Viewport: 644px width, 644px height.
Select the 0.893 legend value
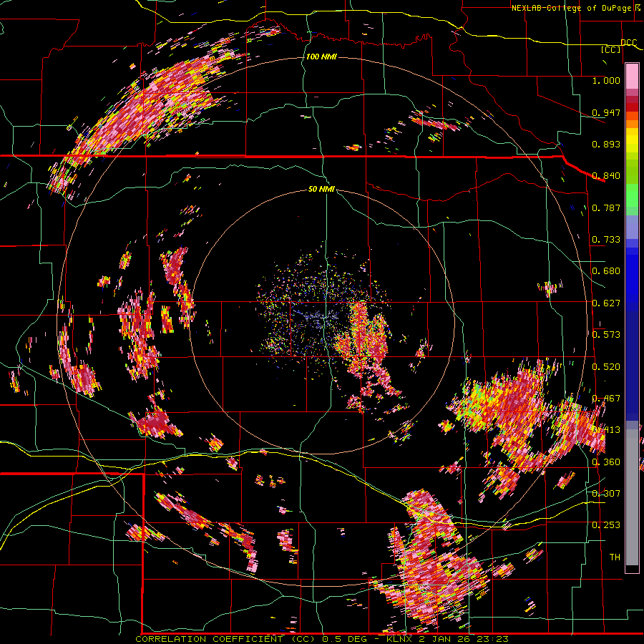click(606, 144)
